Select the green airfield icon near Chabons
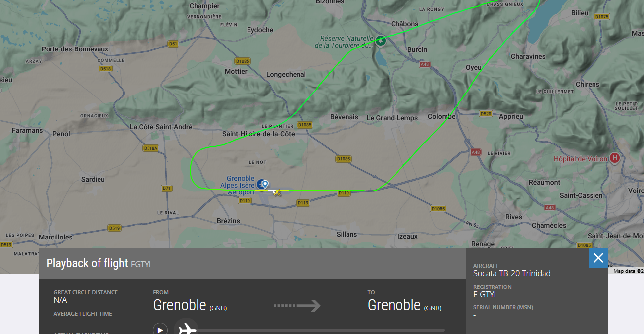644x334 pixels. click(x=381, y=41)
